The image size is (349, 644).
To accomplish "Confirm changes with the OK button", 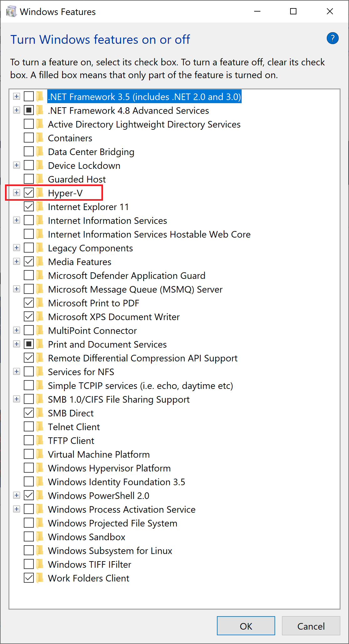I will point(246,626).
